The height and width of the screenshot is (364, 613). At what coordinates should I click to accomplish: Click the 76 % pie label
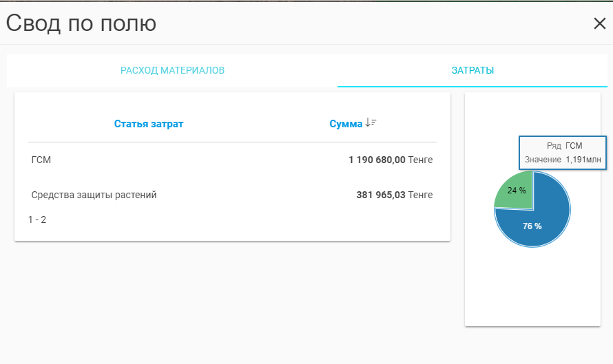(532, 226)
